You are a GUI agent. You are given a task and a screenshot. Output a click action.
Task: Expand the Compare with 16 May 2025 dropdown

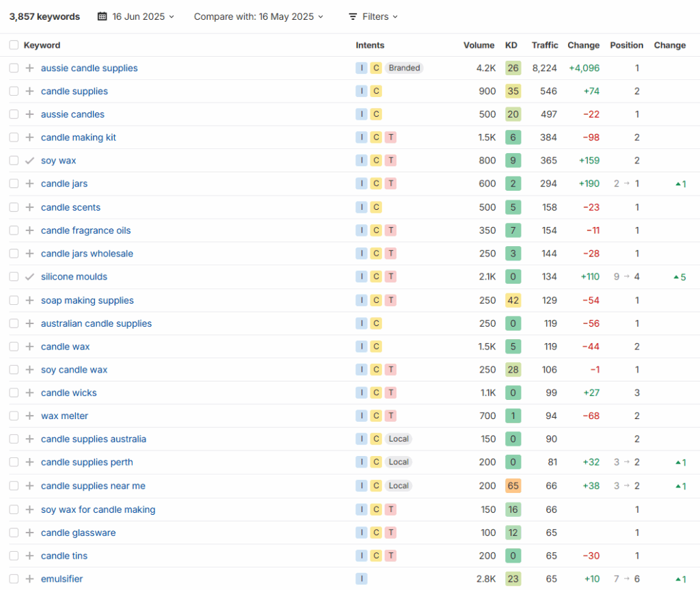click(x=258, y=16)
